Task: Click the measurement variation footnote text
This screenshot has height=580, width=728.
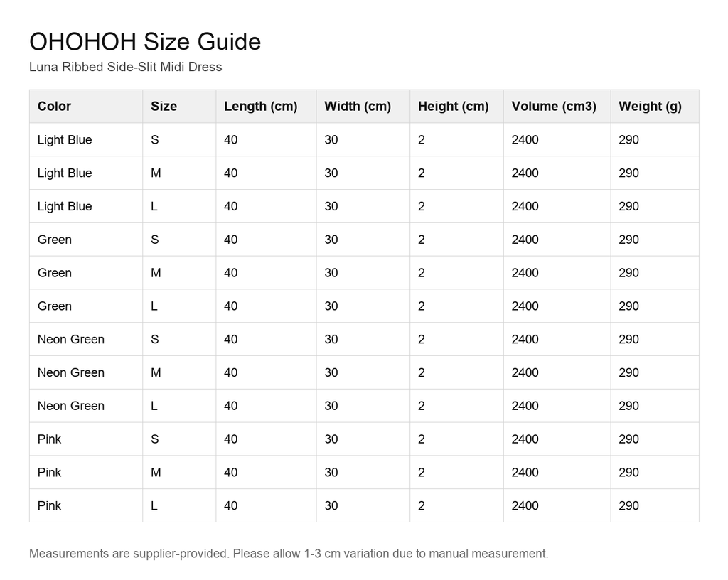Action: click(x=289, y=554)
